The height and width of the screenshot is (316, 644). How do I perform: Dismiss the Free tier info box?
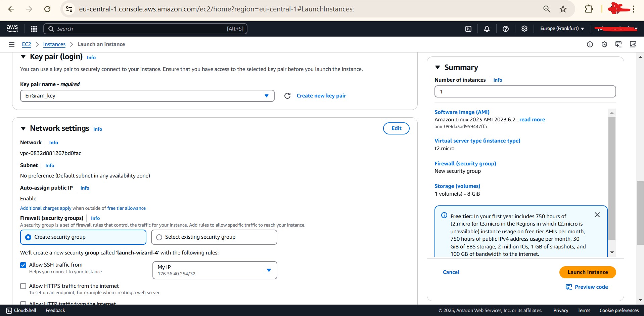(x=597, y=215)
